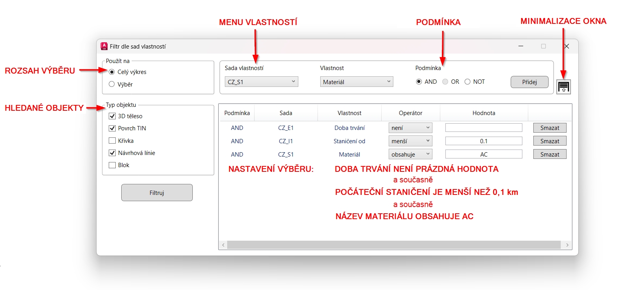The width and height of the screenshot is (644, 290).
Task: Enable the Křivka object type checkbox
Action: click(x=112, y=141)
